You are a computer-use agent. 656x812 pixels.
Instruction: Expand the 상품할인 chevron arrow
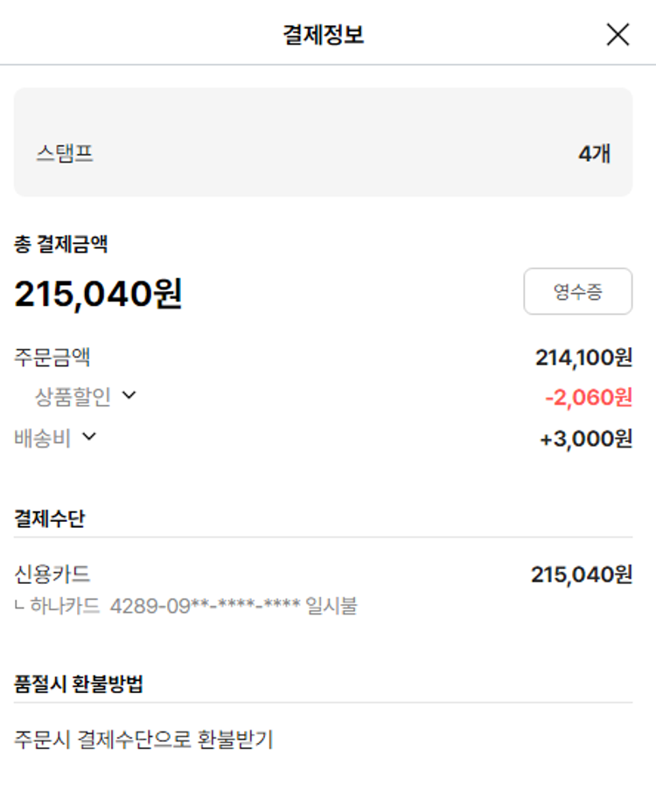click(x=129, y=395)
